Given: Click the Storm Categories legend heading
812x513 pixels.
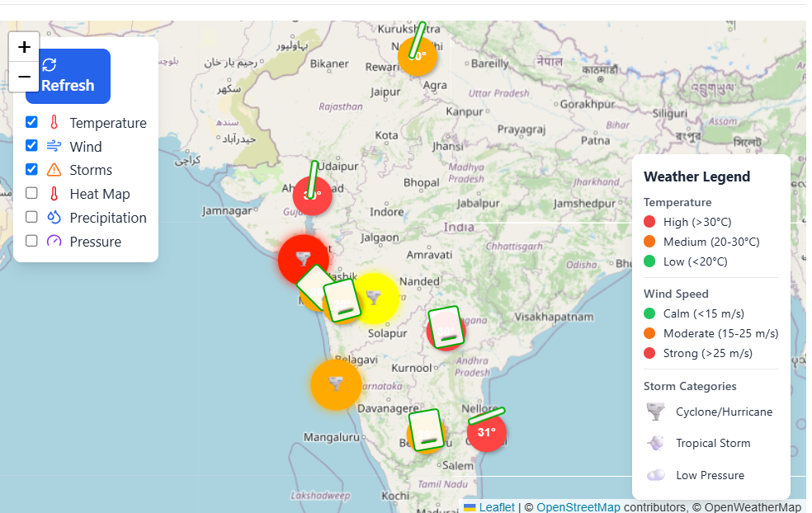Looking at the screenshot, I should 690,386.
